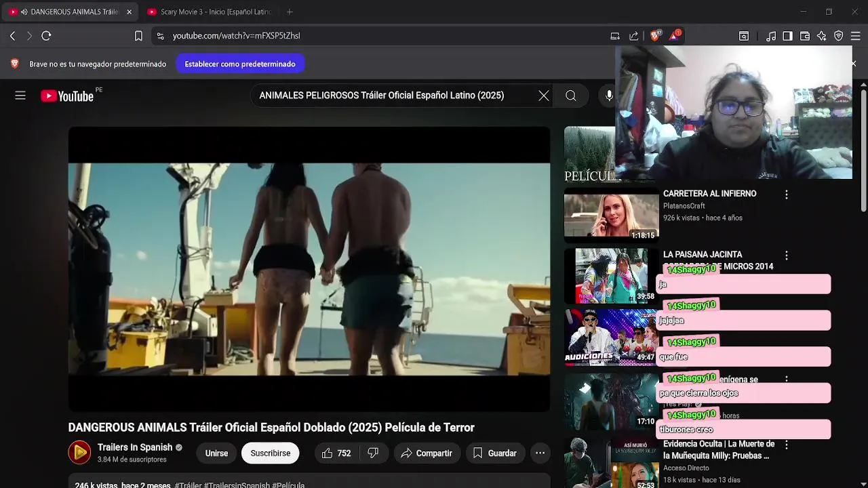Open the Trailers In Spanish channel name

(135, 447)
